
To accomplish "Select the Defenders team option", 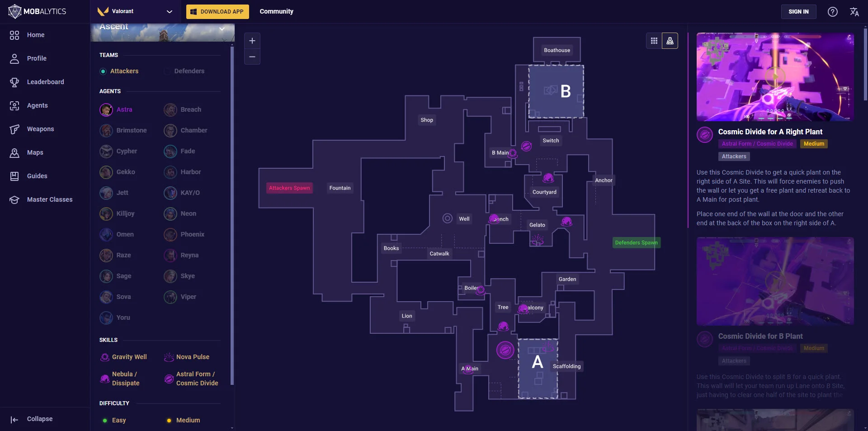I will click(184, 71).
